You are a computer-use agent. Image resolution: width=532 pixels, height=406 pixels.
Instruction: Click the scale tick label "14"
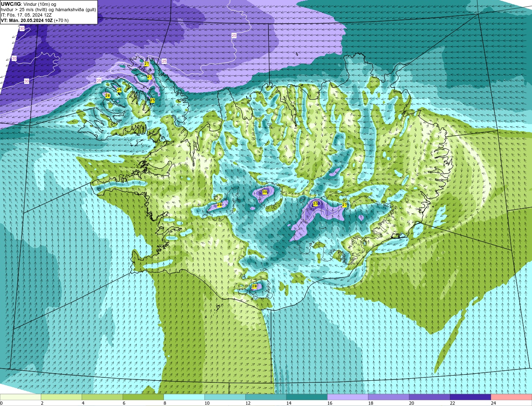coord(289,403)
